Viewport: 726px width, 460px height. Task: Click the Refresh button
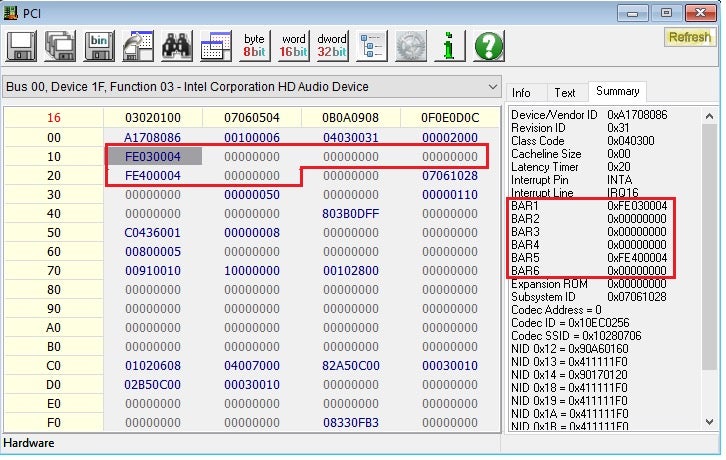tap(689, 37)
